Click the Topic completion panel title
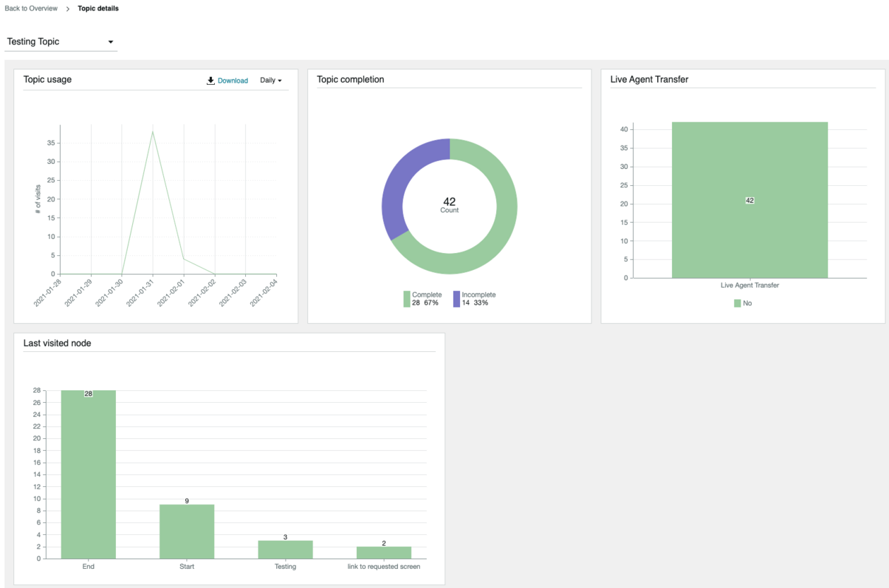The height and width of the screenshot is (588, 889). tap(351, 79)
